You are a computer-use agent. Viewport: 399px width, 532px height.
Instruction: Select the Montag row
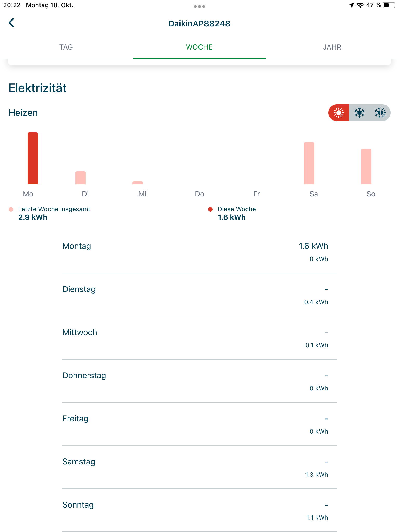tap(199, 252)
